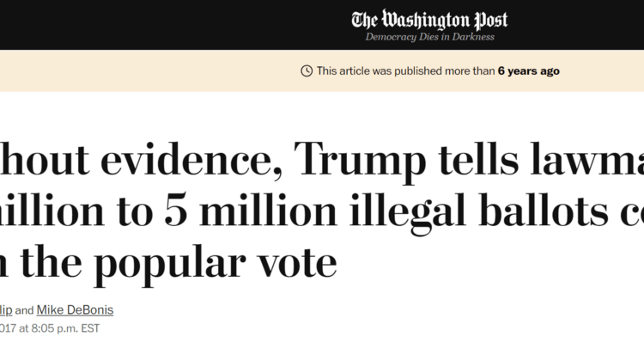Open the first author link ending in 'lip'
The image size is (644, 349).
click(6, 310)
